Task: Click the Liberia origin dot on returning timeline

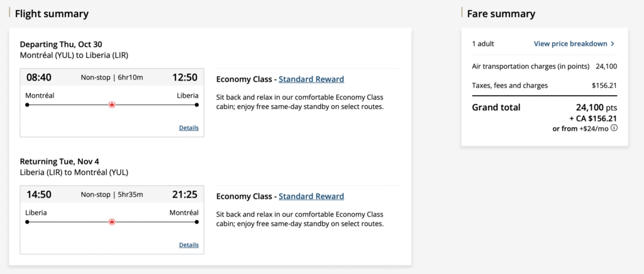Action: (x=27, y=222)
